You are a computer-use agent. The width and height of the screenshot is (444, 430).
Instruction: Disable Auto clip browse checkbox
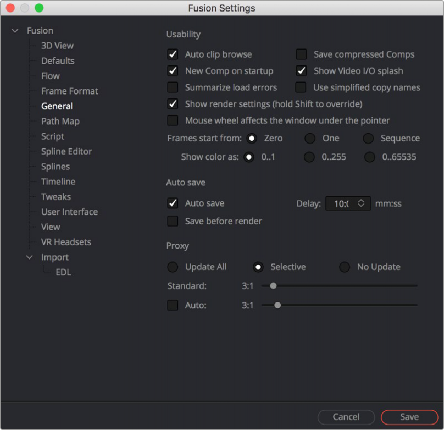(x=173, y=54)
